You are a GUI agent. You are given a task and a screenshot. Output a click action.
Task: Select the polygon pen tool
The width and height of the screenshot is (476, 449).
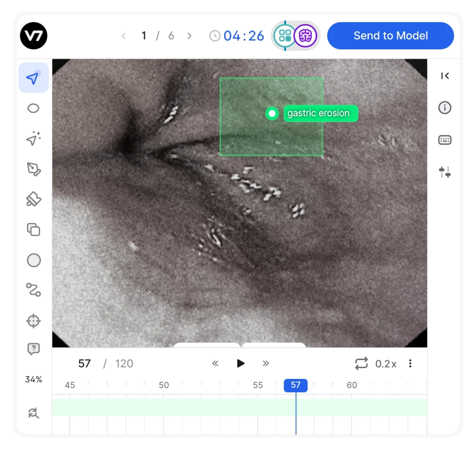33,169
